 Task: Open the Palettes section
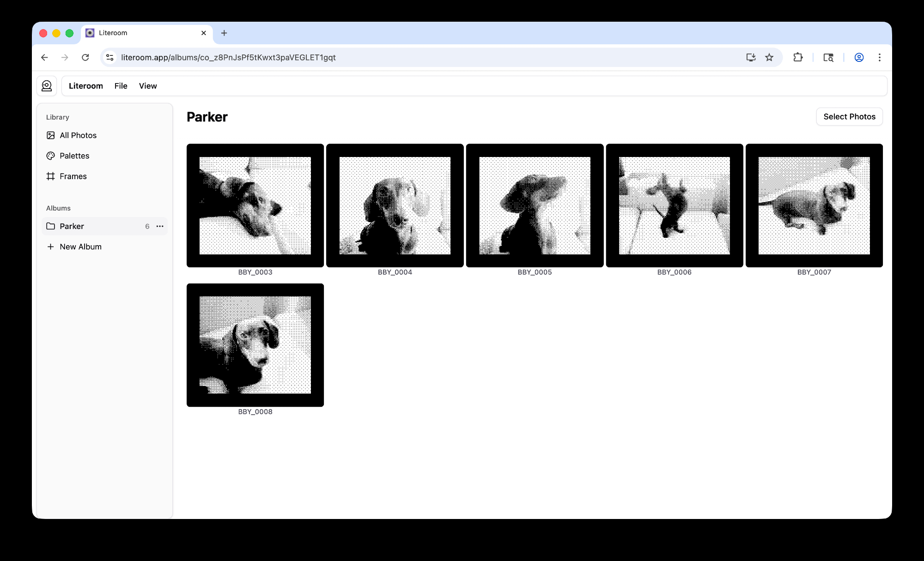pyautogui.click(x=74, y=156)
